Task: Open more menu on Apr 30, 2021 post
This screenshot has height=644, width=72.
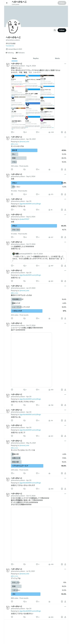Action: 65,137
